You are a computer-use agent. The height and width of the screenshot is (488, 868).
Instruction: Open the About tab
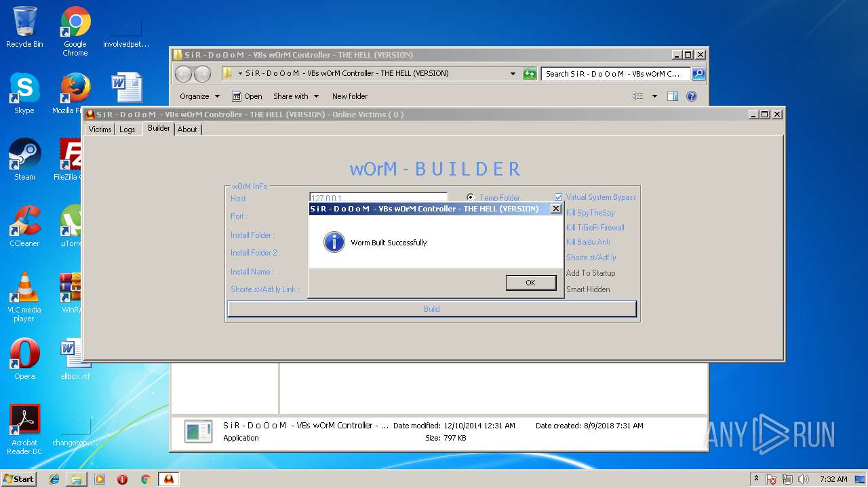[x=187, y=129]
